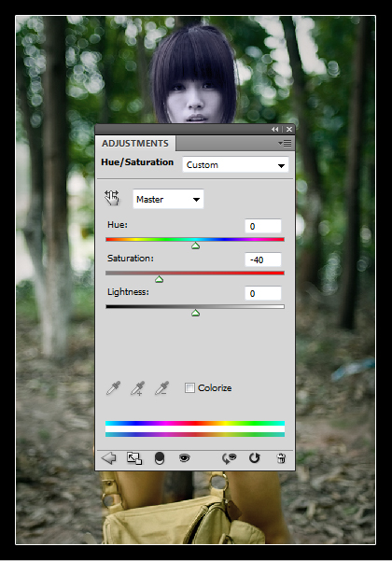Collapse panel with double-arrow button

tap(274, 129)
